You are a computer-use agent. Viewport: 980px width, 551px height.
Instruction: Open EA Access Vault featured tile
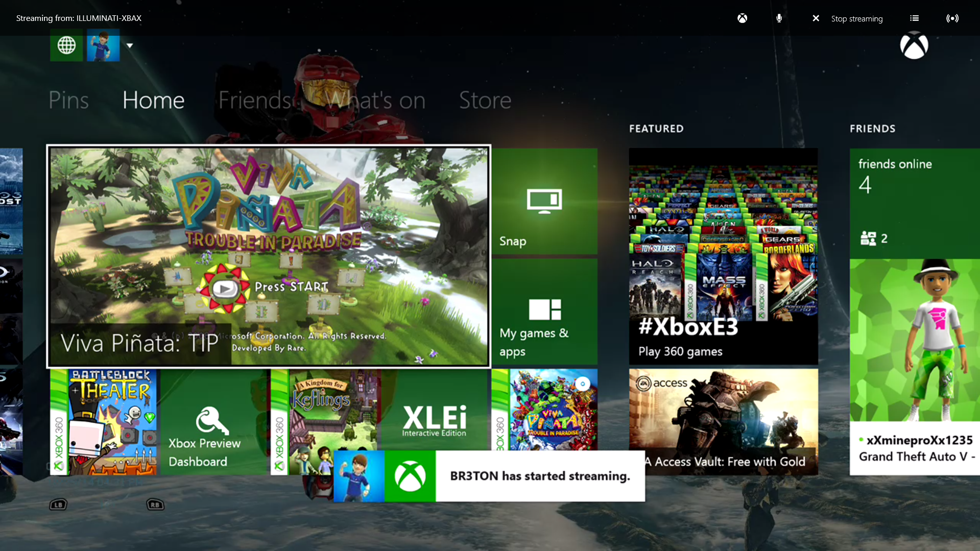click(x=723, y=422)
